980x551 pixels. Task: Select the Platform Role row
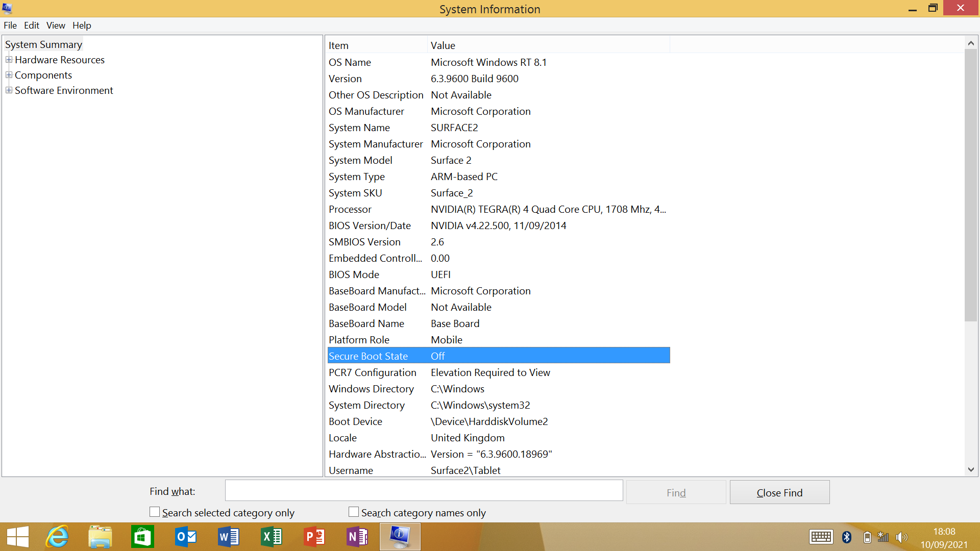(498, 340)
